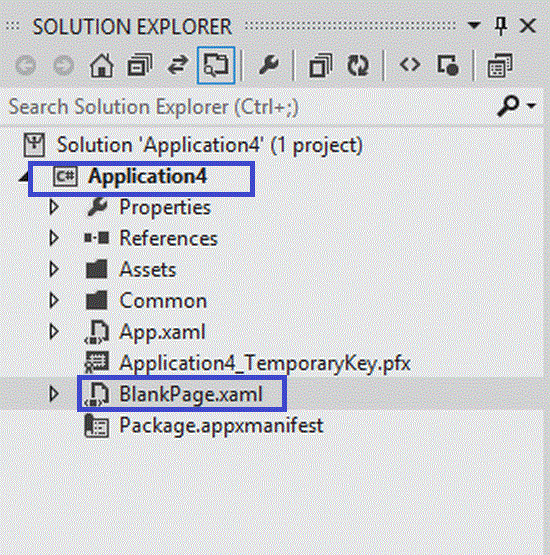Image resolution: width=550 pixels, height=555 pixels.
Task: Expand the BlankPage.xaml node
Action: [x=54, y=394]
